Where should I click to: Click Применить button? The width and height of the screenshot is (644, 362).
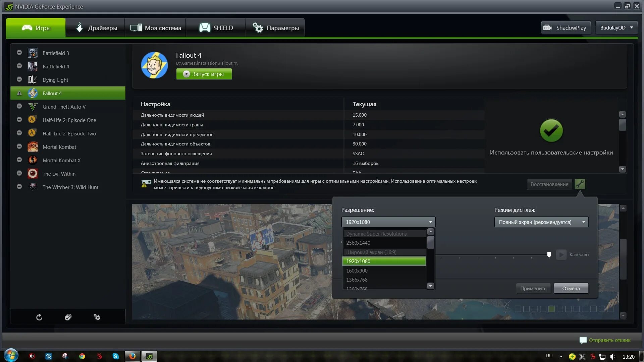pyautogui.click(x=533, y=288)
